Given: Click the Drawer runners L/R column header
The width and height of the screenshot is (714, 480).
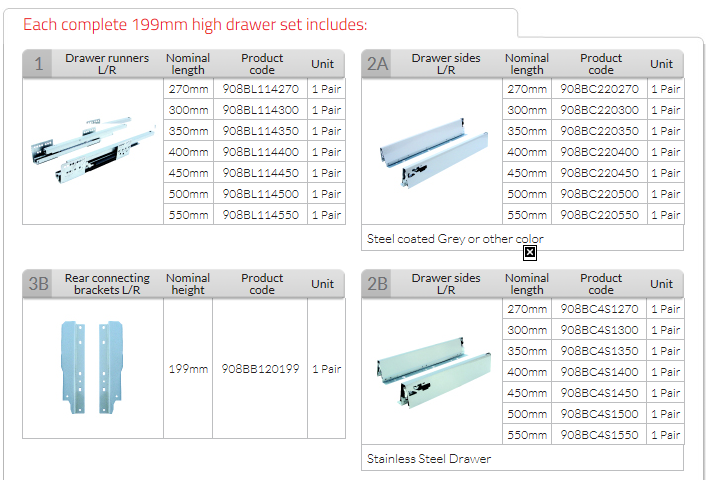Looking at the screenshot, I should click(x=107, y=64).
